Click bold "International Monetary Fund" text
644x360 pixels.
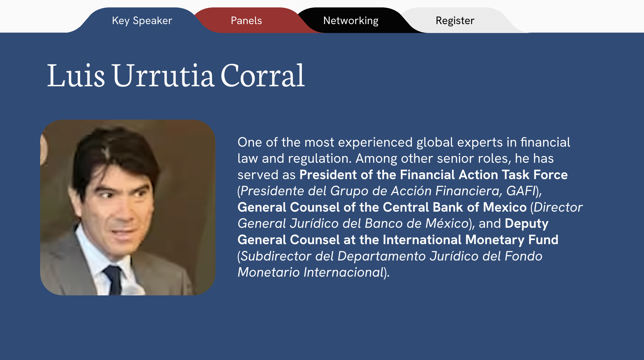[x=470, y=240]
